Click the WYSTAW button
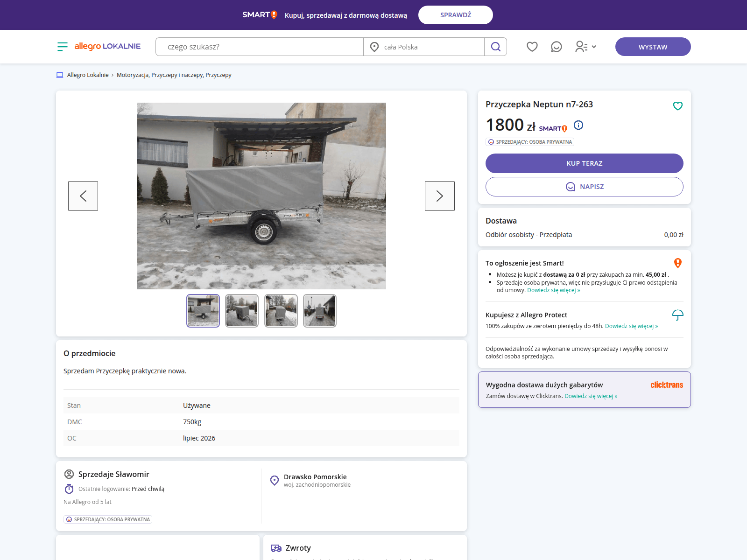This screenshot has height=560, width=747. coord(653,47)
